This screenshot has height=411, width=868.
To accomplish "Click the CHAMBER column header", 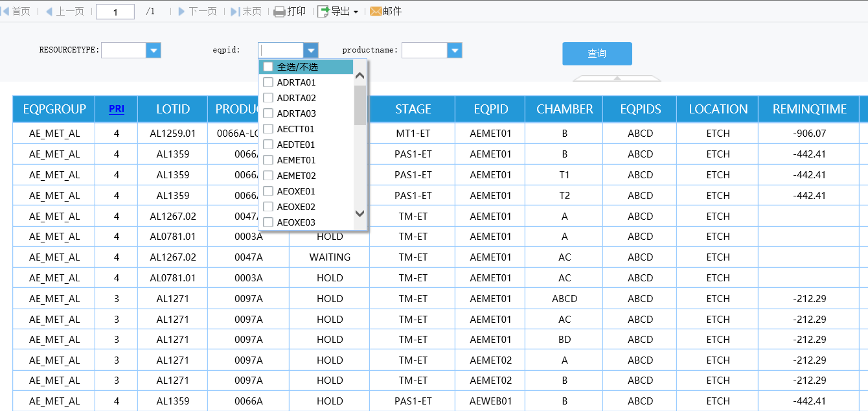I will click(x=565, y=109).
